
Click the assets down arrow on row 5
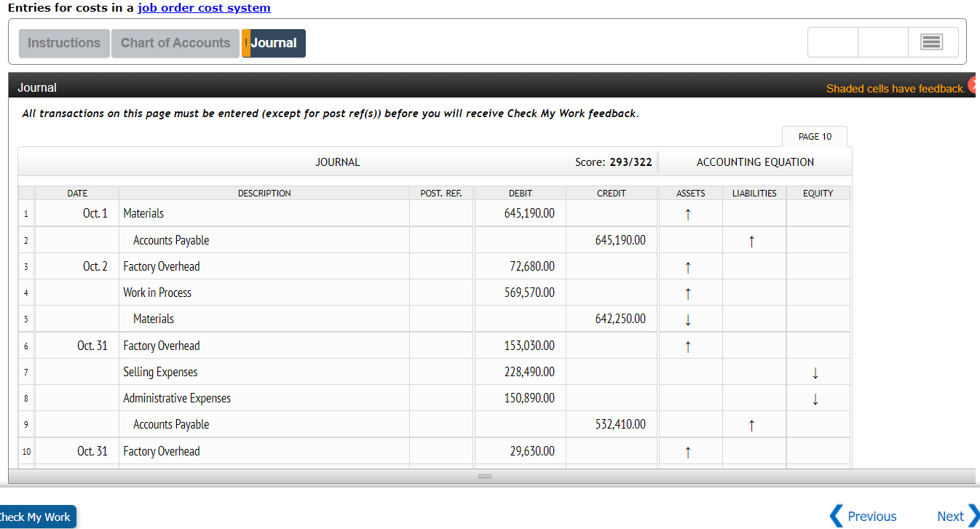point(687,319)
